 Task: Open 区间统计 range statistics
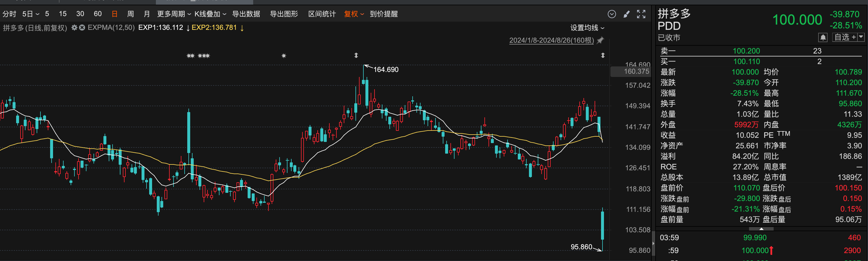point(322,14)
